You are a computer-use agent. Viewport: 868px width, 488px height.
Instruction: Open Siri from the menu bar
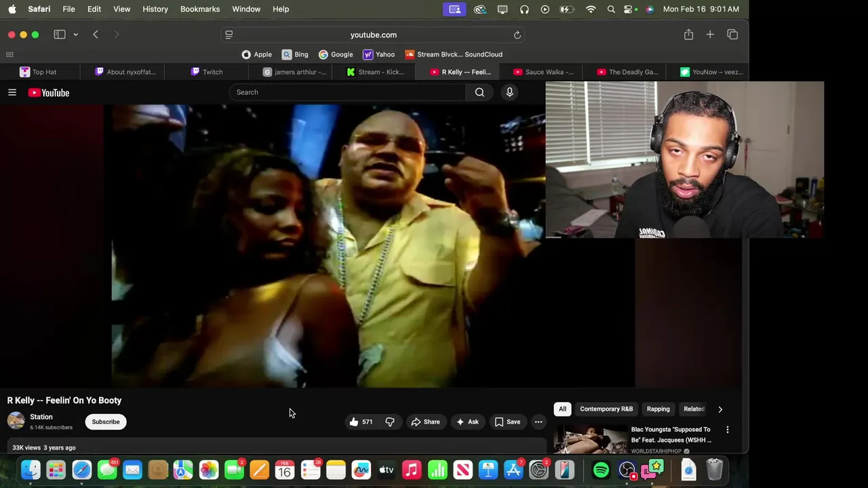650,9
